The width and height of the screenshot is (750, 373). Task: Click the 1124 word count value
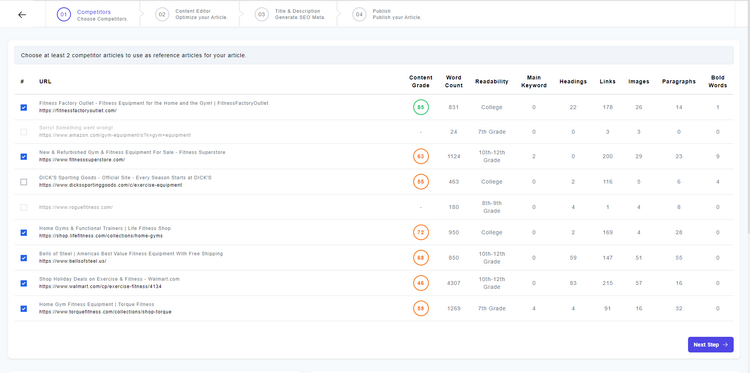[x=453, y=156]
